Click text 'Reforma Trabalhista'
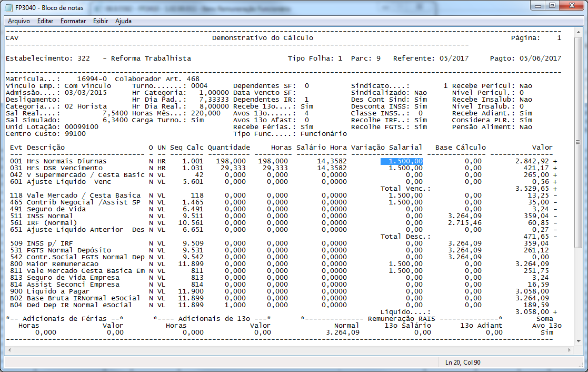This screenshot has width=588, height=372. click(x=151, y=58)
